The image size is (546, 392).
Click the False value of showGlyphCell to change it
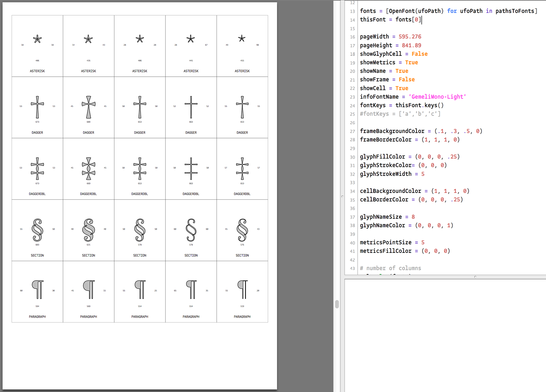419,54
